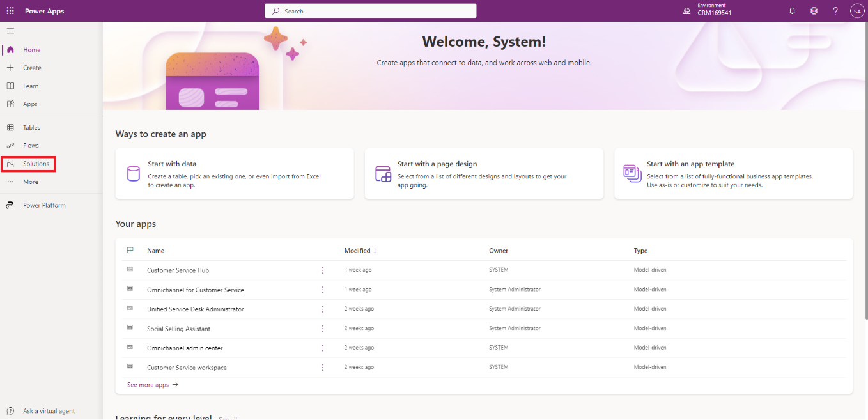Click the table column options icon
Viewport: 868px width, 420px height.
[x=130, y=251]
